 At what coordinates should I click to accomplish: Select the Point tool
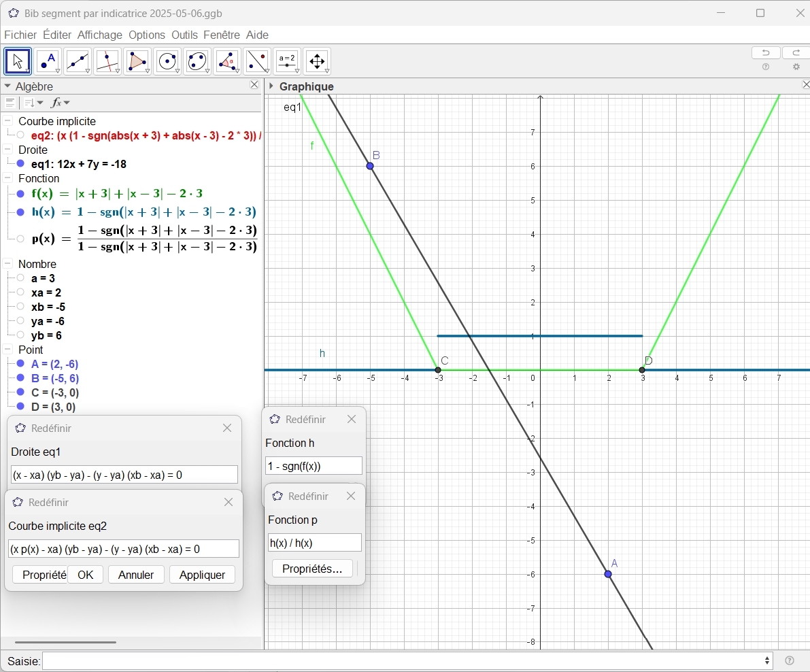click(48, 61)
